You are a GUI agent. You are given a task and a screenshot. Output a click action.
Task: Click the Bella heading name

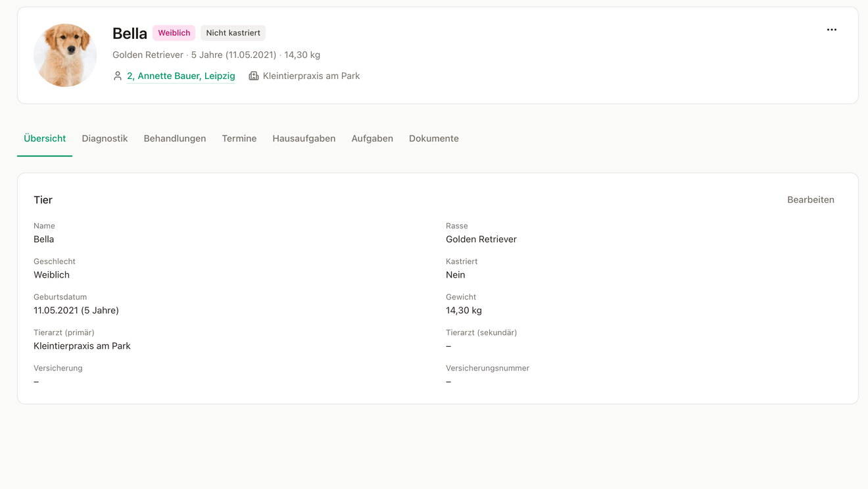(x=130, y=34)
